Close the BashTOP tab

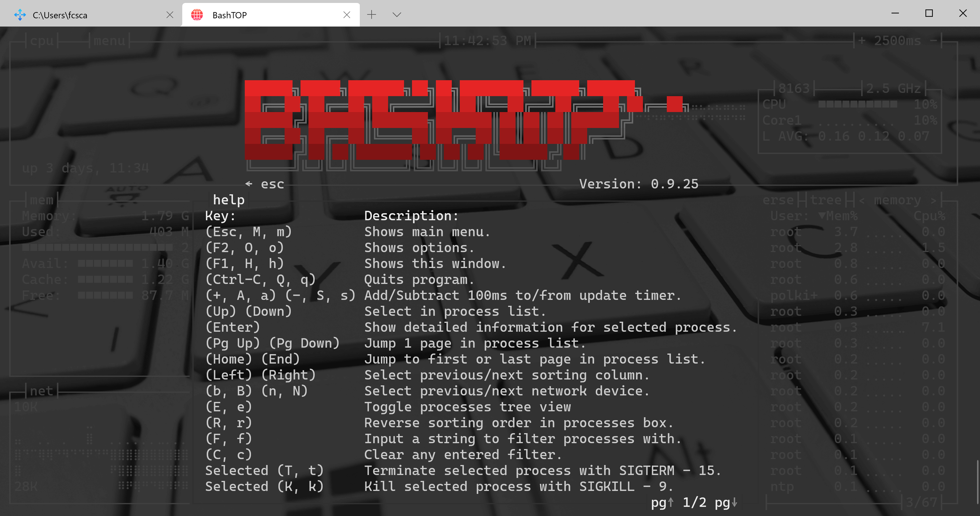tap(346, 15)
